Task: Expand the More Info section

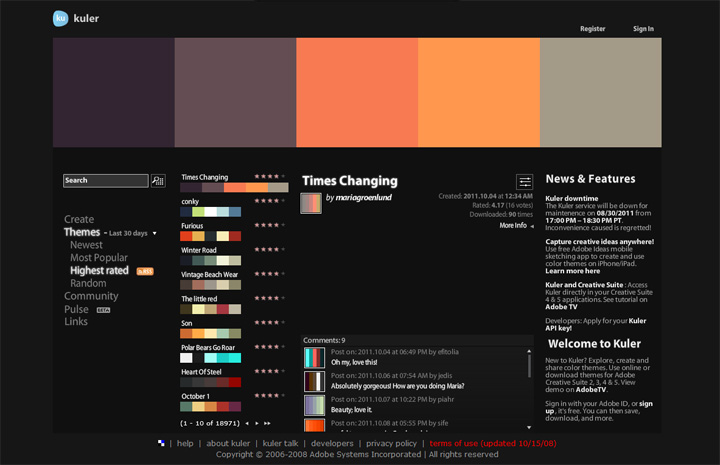Action: click(516, 226)
